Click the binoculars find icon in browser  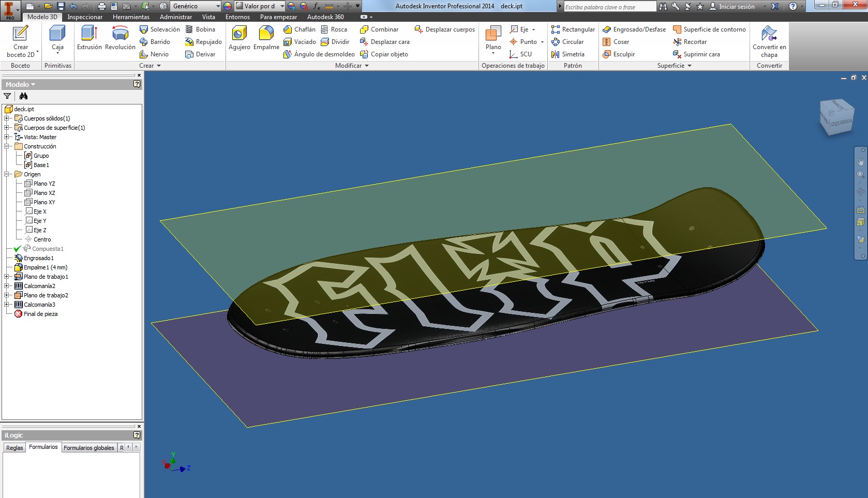23,96
